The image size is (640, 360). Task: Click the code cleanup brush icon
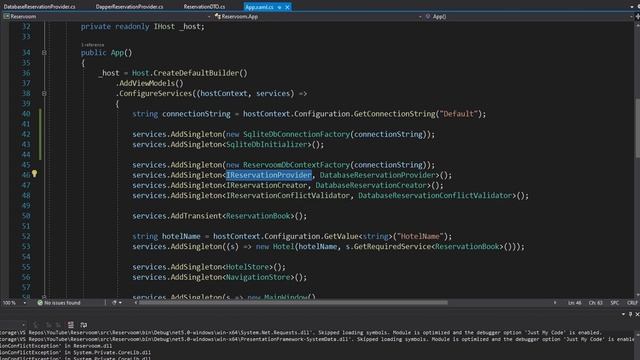pyautogui.click(x=114, y=303)
